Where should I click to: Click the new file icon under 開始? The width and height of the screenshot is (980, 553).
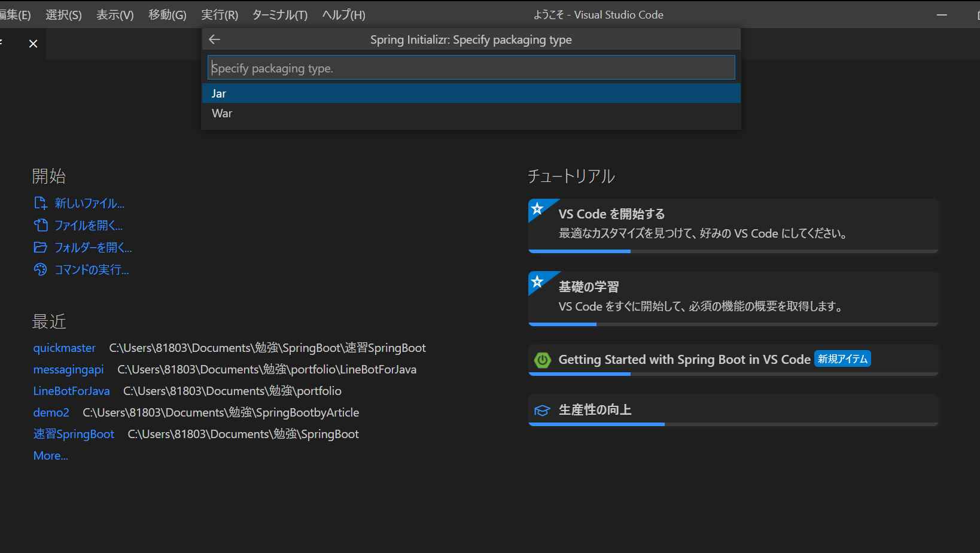[40, 203]
